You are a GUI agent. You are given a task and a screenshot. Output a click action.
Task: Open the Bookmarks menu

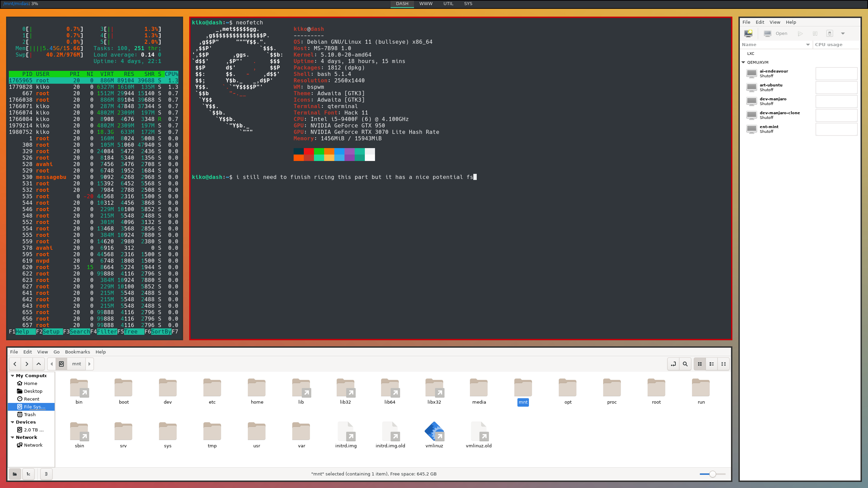pyautogui.click(x=77, y=352)
